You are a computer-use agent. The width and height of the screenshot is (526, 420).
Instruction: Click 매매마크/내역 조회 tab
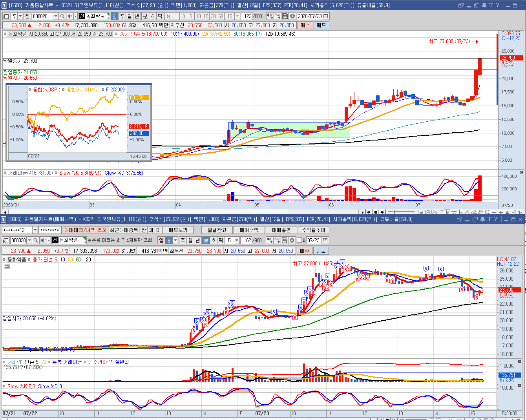85,230
